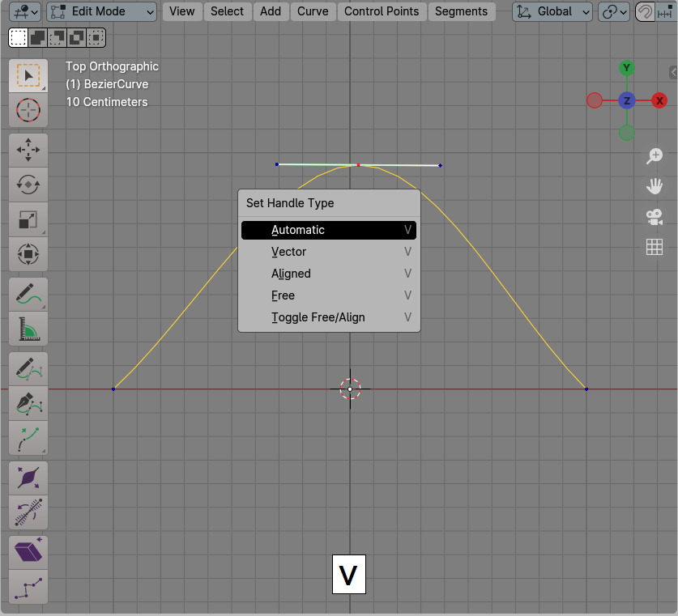Viewport: 678px width, 616px height.
Task: Open the Curve menu
Action: (x=313, y=11)
